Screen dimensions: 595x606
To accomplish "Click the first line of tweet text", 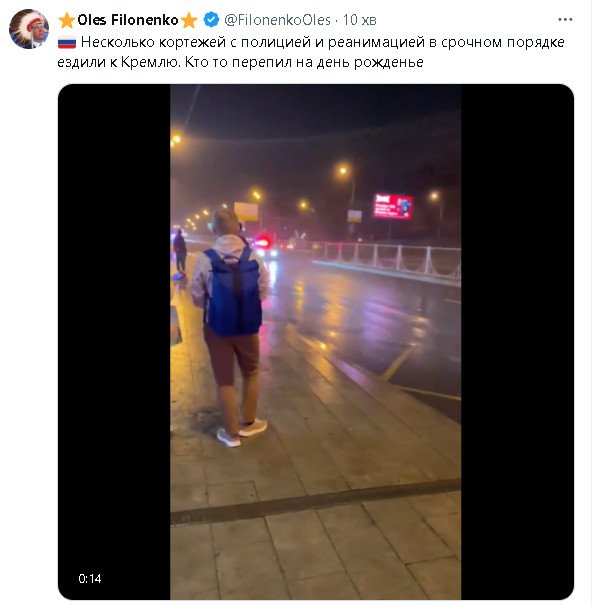I will coord(323,42).
